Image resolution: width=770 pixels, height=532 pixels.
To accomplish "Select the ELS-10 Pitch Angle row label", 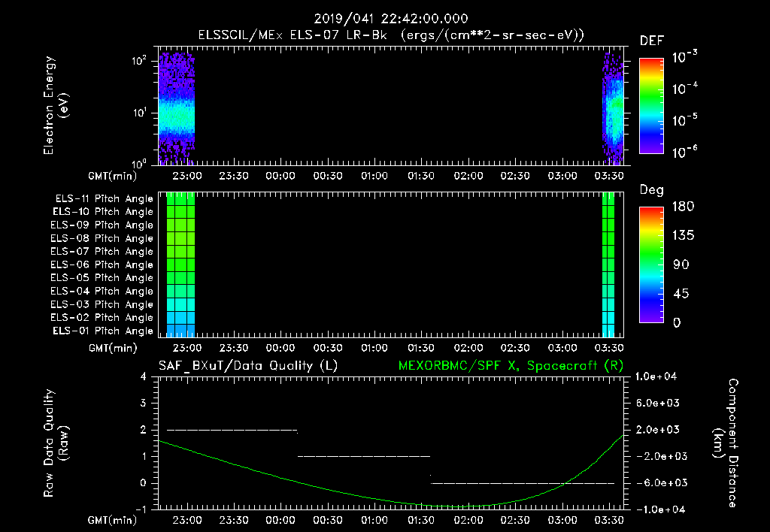I will tap(103, 212).
